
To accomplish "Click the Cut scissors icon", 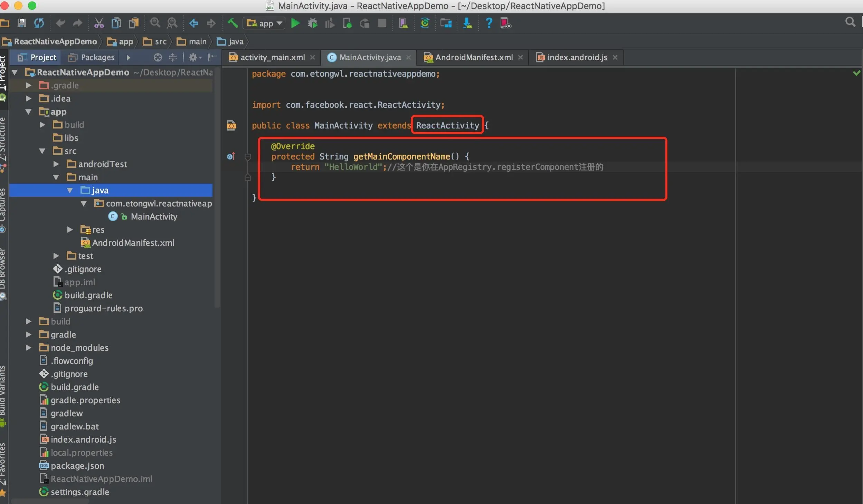I will 99,23.
